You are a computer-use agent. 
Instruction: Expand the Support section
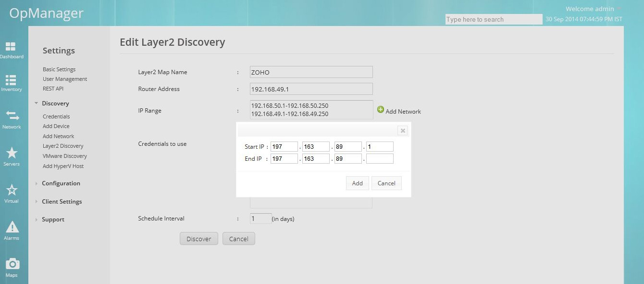52,219
